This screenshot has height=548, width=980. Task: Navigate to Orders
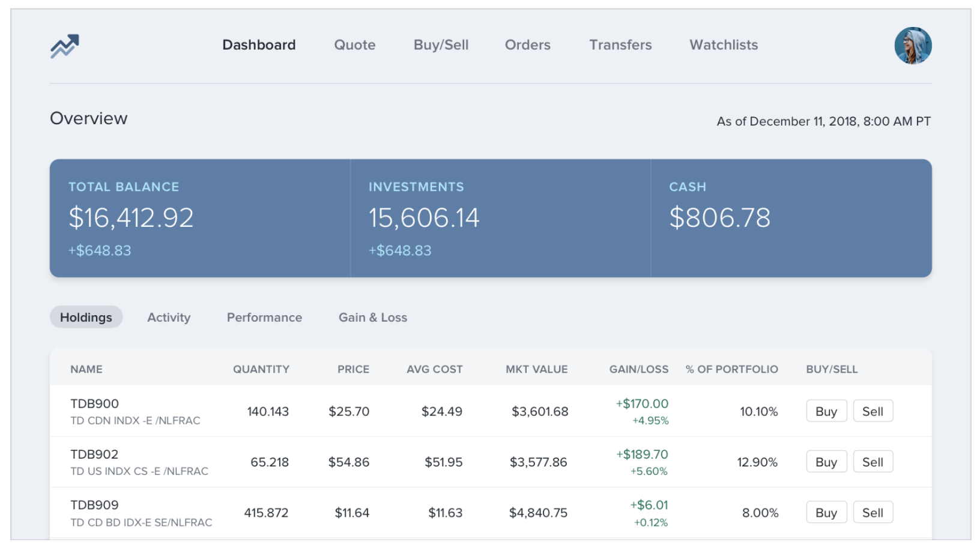pos(528,45)
